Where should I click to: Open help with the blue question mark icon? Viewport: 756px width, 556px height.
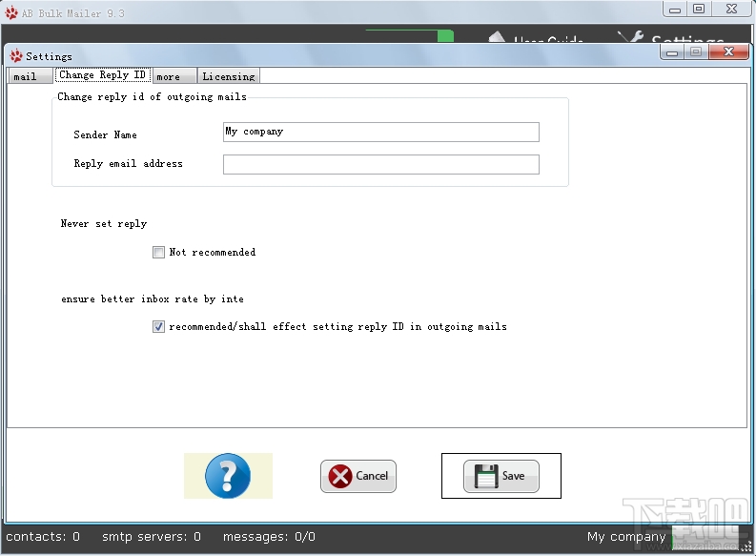tap(228, 476)
